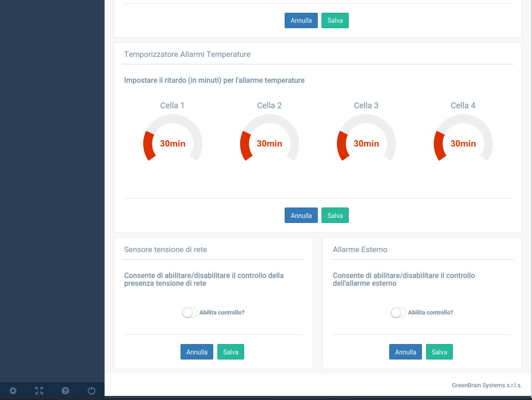Click Annulla in the top panel

(x=301, y=20)
